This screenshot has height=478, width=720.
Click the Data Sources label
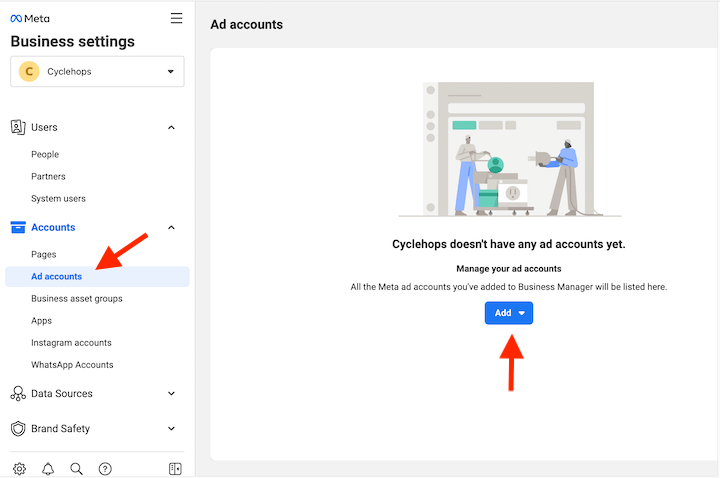click(x=62, y=394)
